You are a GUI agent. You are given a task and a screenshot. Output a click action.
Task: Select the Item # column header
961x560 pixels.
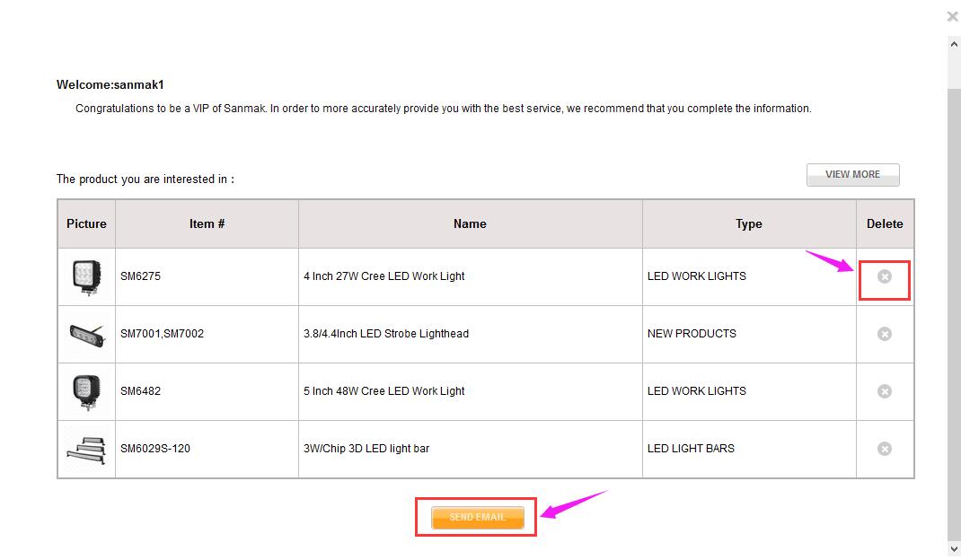(x=207, y=223)
